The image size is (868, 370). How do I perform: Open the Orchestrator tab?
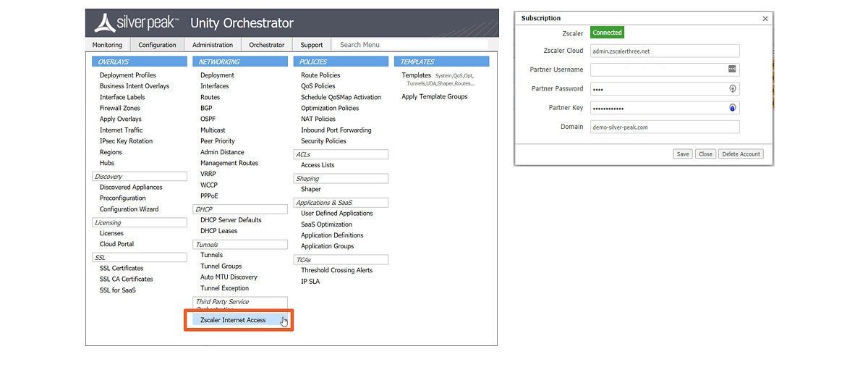267,45
